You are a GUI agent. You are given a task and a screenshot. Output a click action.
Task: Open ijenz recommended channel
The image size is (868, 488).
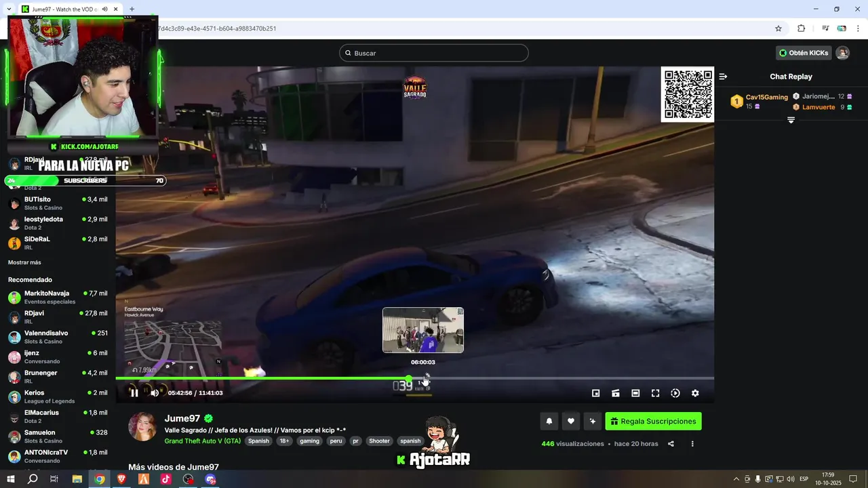coord(58,357)
